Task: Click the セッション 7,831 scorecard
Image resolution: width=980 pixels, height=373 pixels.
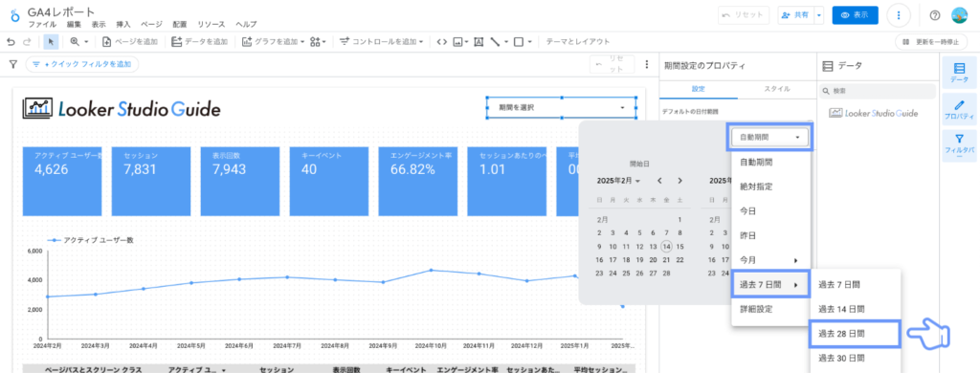Action: (151, 181)
